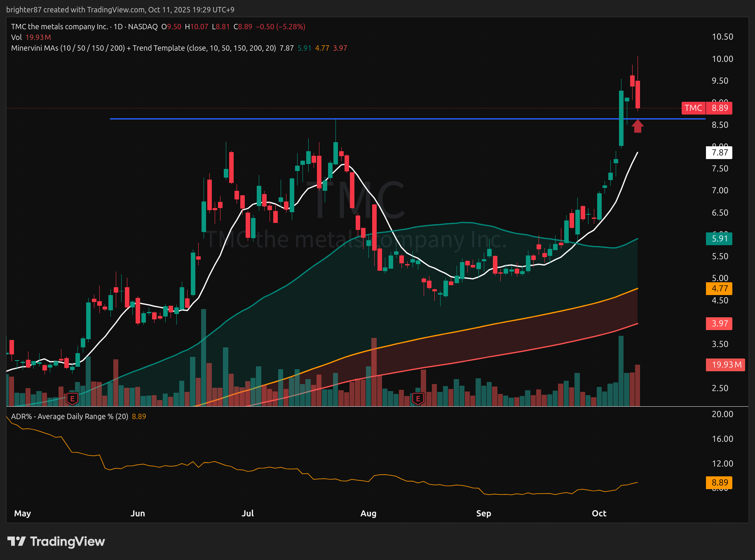Click the earnings E marker in mid-August
The width and height of the screenshot is (755, 560).
point(418,398)
